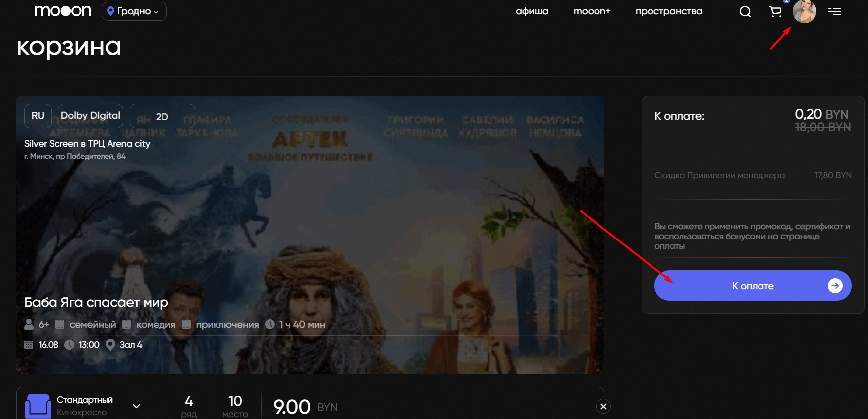868x419 pixels.
Task: Click the Dolby Digital badge
Action: point(90,116)
